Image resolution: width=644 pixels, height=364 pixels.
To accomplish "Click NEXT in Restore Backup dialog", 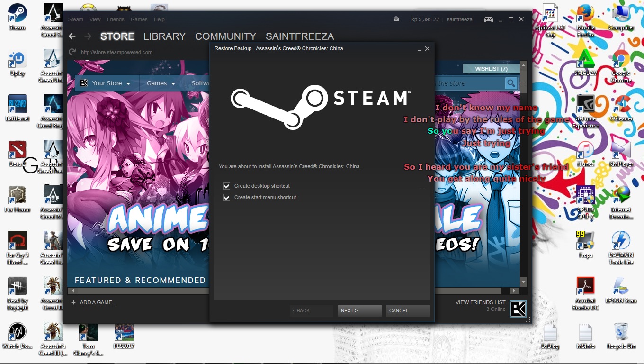I will tap(360, 311).
